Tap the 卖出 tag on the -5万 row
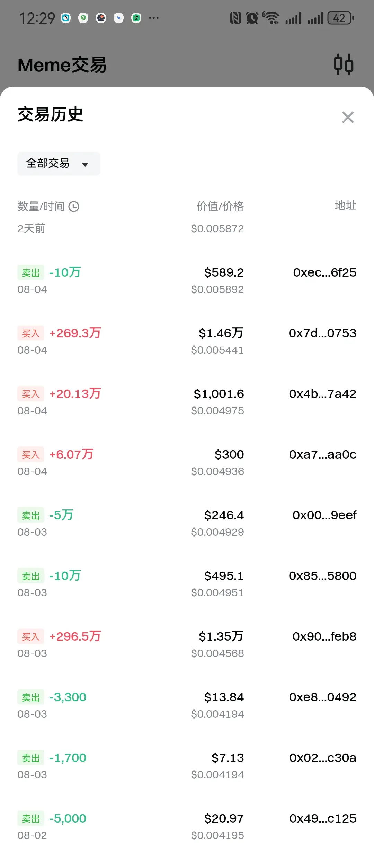374x868 pixels. 31,515
